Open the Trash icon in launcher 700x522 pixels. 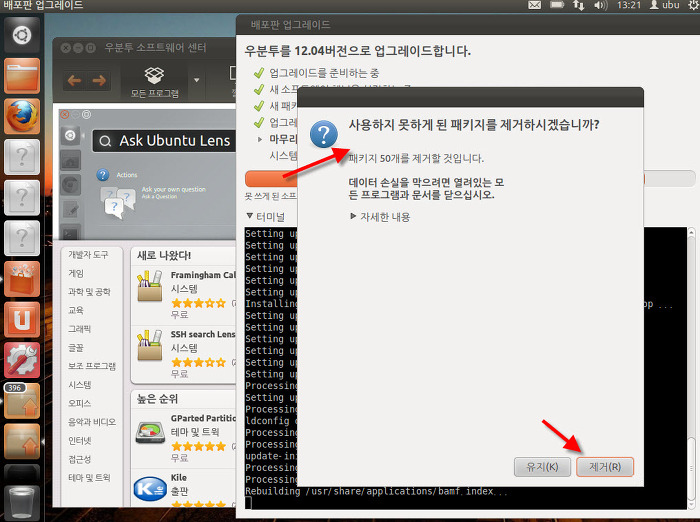coord(22,498)
